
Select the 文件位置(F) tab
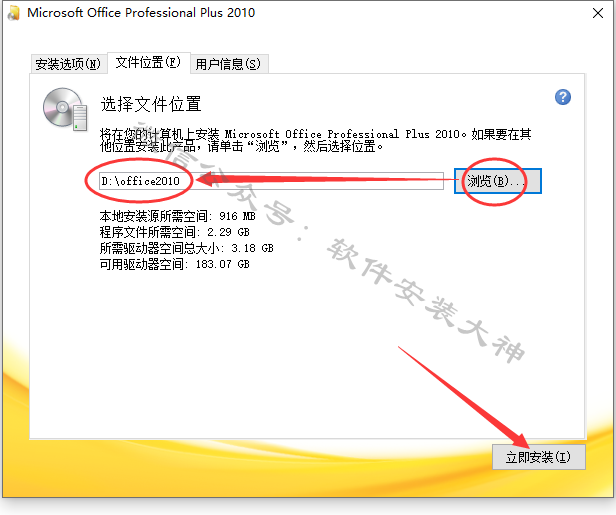(x=148, y=62)
